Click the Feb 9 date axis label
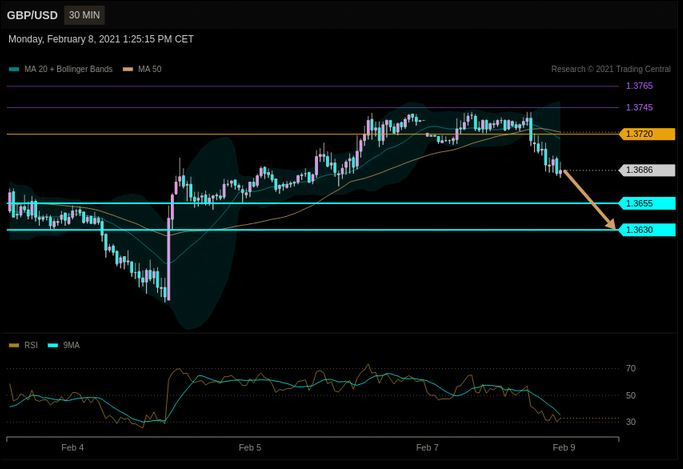The height and width of the screenshot is (469, 683). click(564, 448)
